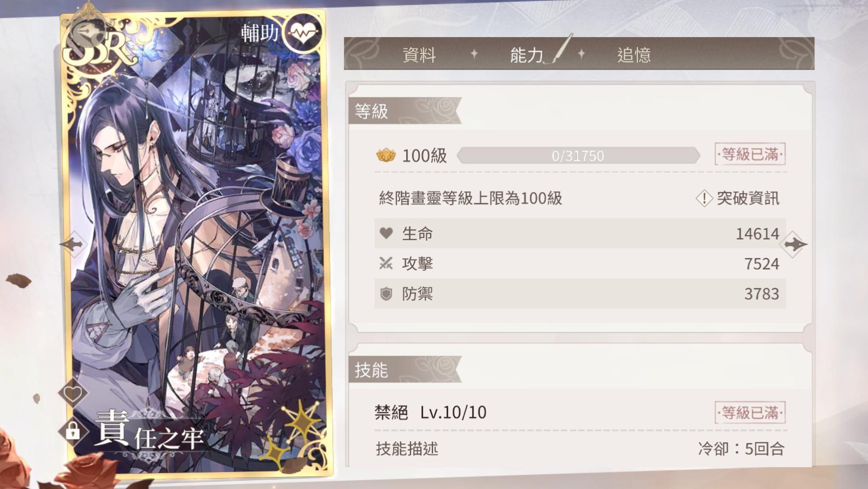
Task: Click the experience progress bar 0/31750
Action: (578, 156)
